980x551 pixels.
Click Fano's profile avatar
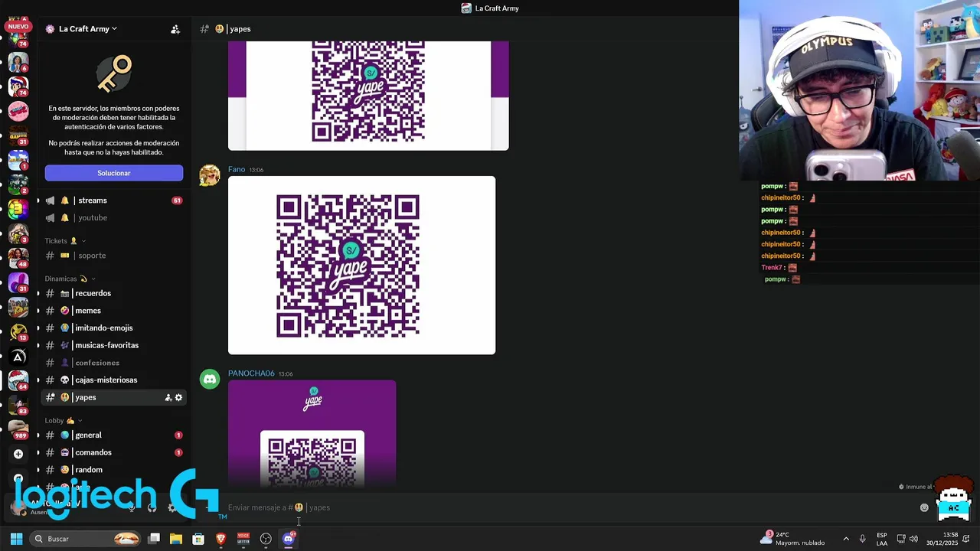click(210, 176)
